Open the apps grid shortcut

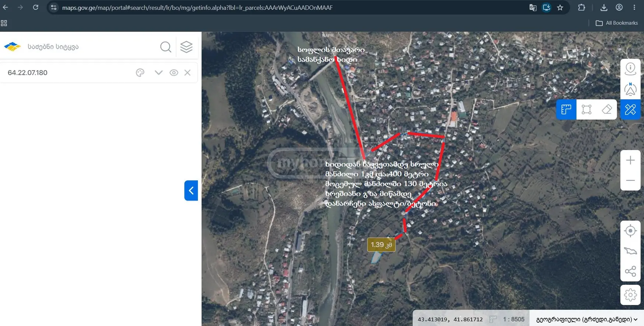tap(4, 23)
